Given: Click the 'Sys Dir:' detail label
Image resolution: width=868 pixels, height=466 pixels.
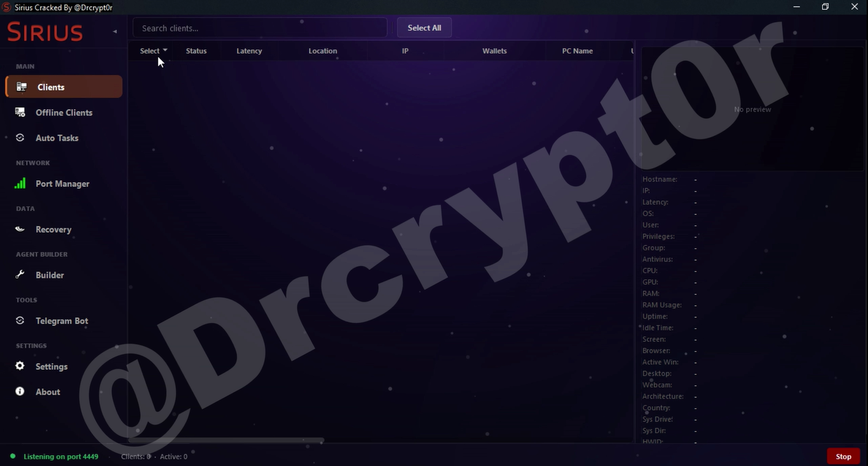Looking at the screenshot, I should click(654, 430).
